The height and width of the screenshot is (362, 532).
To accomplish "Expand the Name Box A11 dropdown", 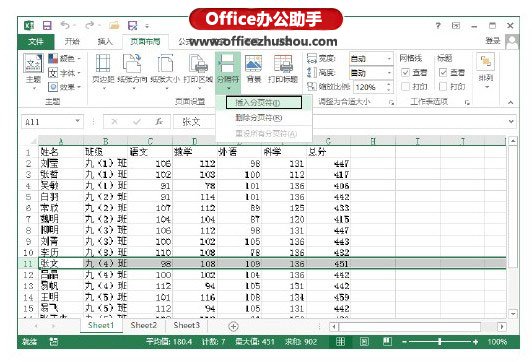I will pos(78,121).
